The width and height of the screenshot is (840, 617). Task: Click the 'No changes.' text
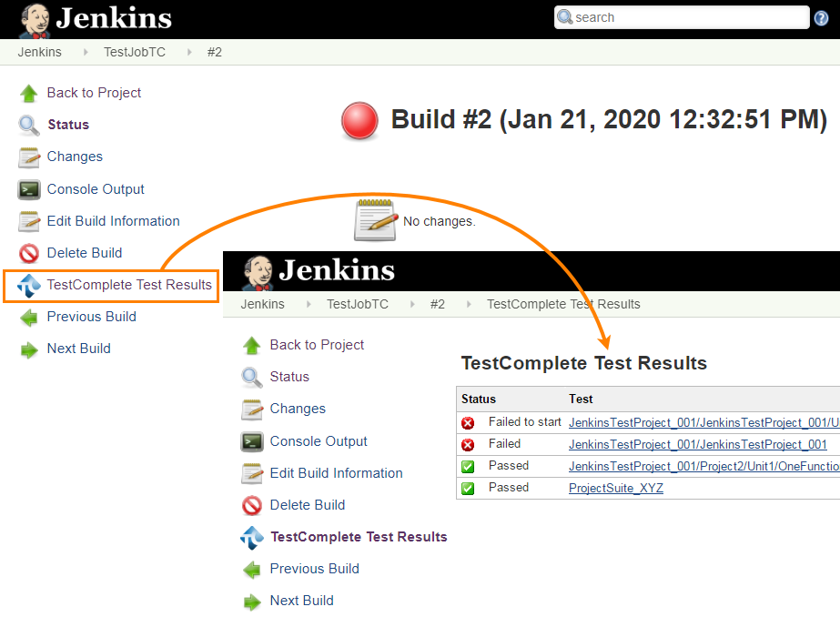point(440,221)
